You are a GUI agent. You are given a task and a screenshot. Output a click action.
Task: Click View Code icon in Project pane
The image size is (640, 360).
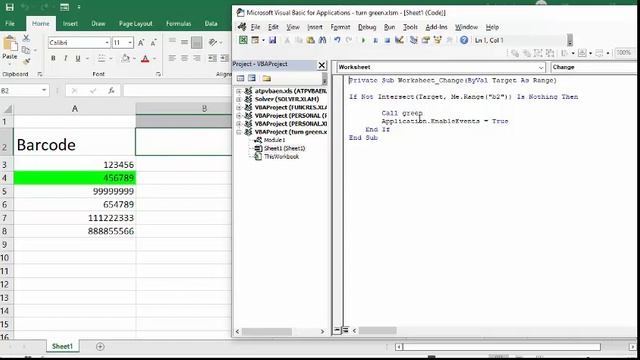[x=240, y=78]
